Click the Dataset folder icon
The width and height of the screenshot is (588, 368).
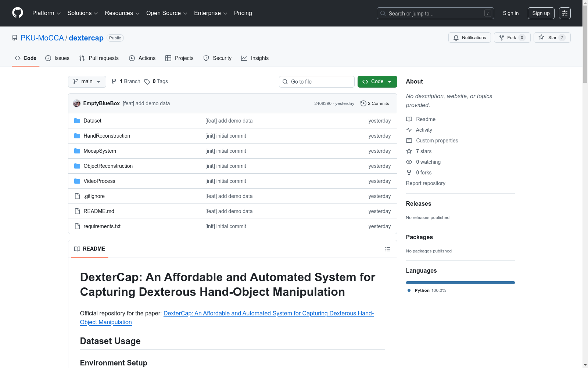[77, 121]
